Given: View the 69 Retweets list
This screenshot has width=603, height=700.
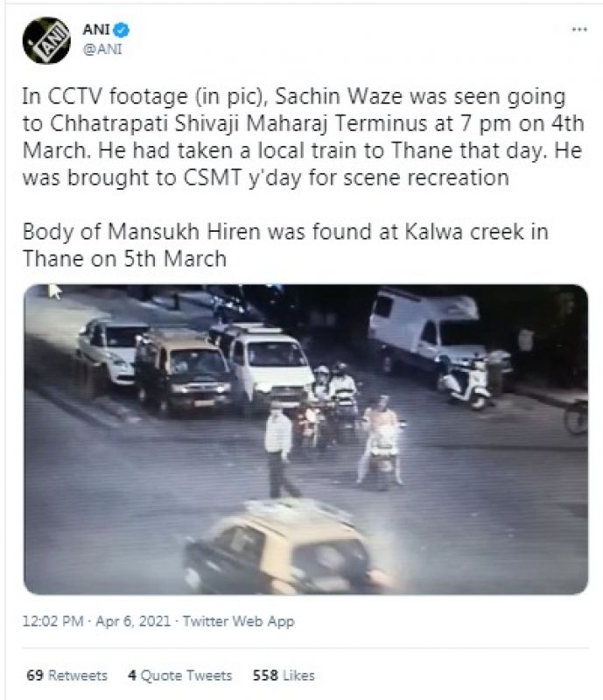Looking at the screenshot, I should 67,675.
